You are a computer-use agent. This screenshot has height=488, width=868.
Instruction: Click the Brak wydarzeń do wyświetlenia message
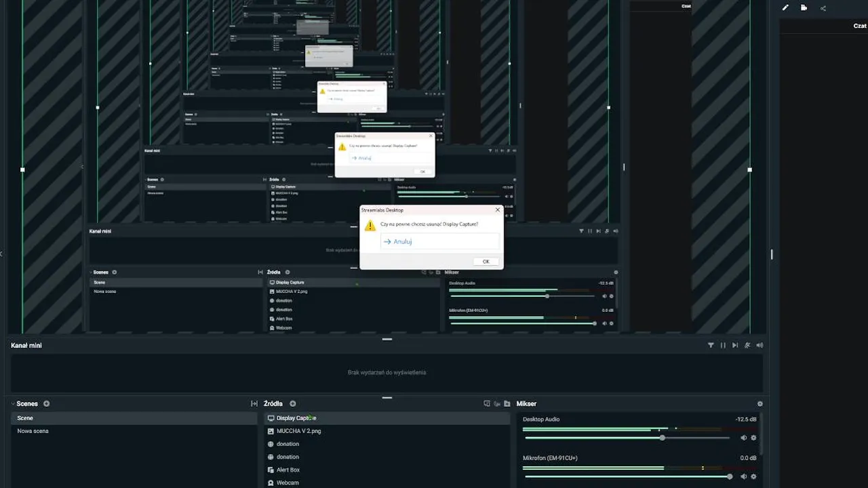tap(387, 373)
